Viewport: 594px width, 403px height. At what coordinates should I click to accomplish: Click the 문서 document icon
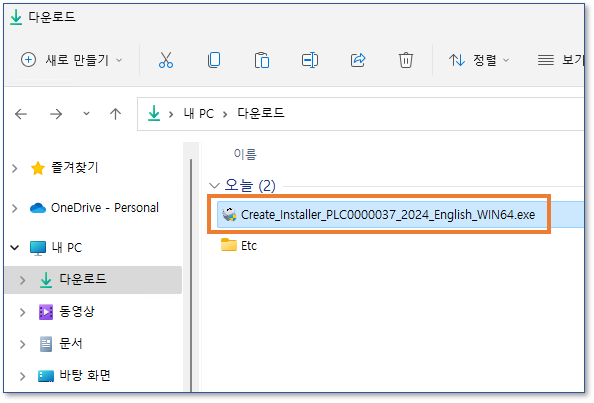tap(46, 344)
